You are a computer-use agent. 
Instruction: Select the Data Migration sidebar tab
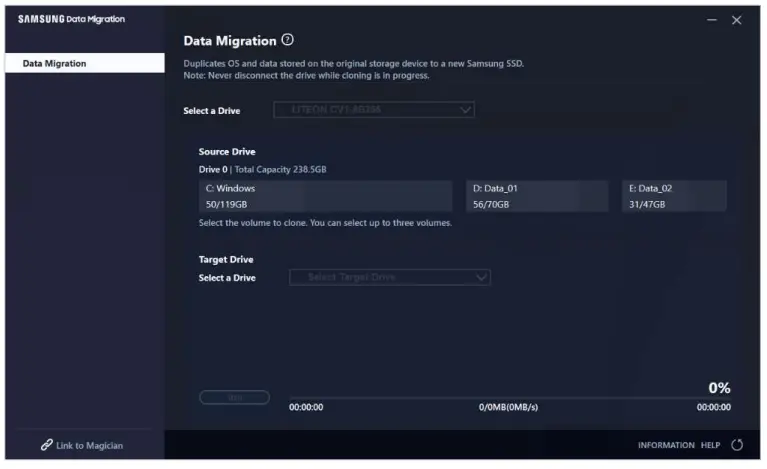tap(85, 63)
